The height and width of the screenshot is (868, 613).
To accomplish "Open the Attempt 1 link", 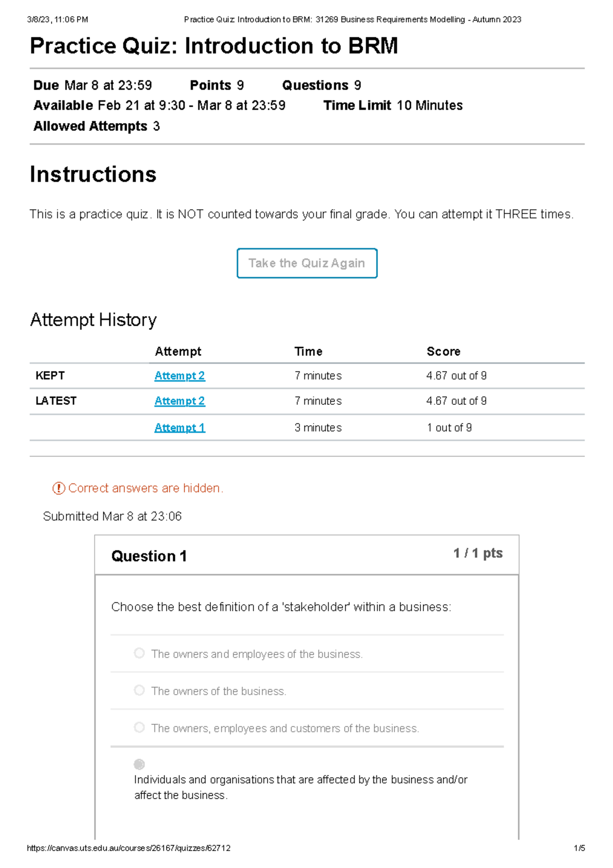I will pyautogui.click(x=180, y=428).
